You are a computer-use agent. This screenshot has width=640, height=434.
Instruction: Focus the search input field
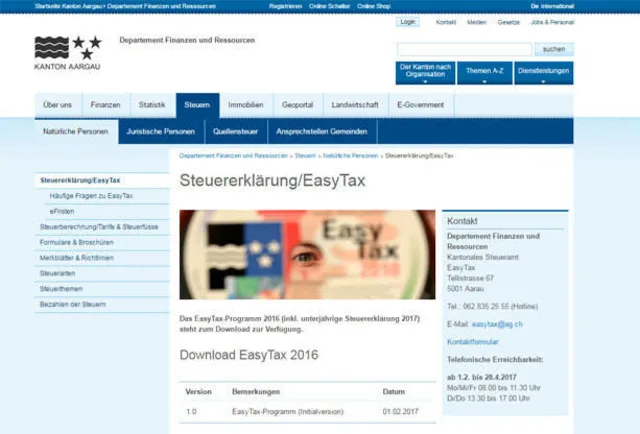[x=464, y=49]
